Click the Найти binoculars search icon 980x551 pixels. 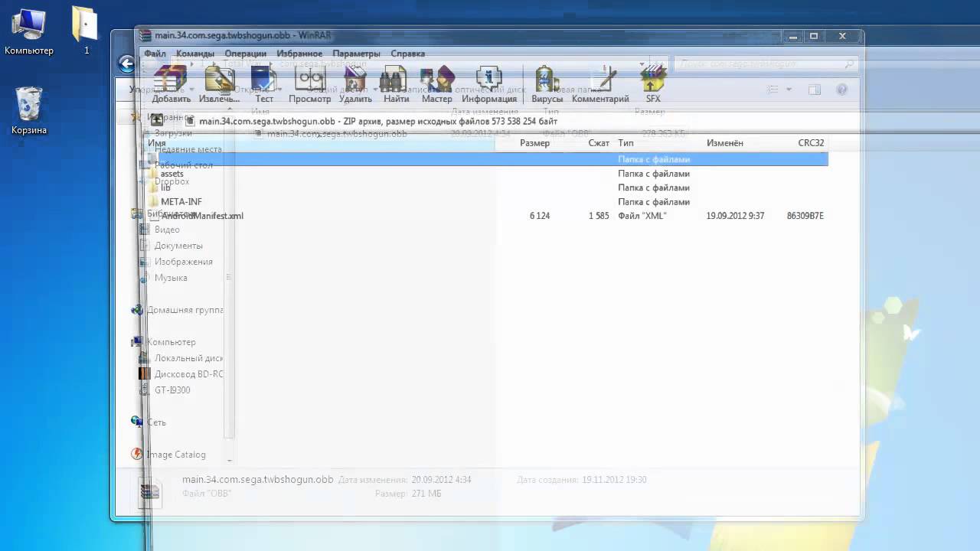(396, 84)
